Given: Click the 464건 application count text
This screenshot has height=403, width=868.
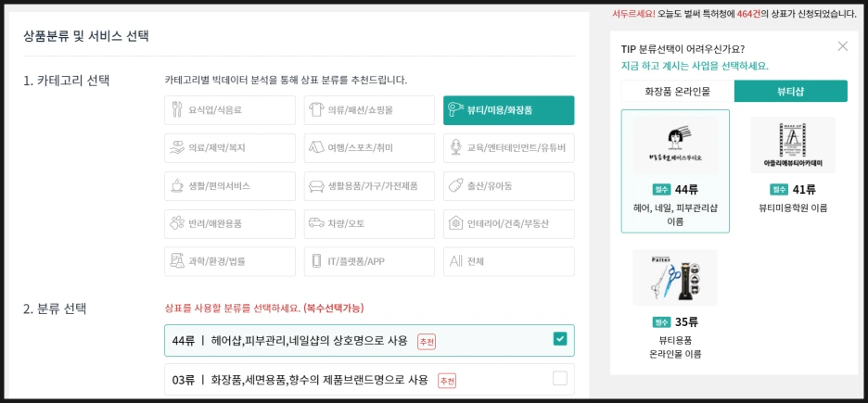Looking at the screenshot, I should point(748,13).
